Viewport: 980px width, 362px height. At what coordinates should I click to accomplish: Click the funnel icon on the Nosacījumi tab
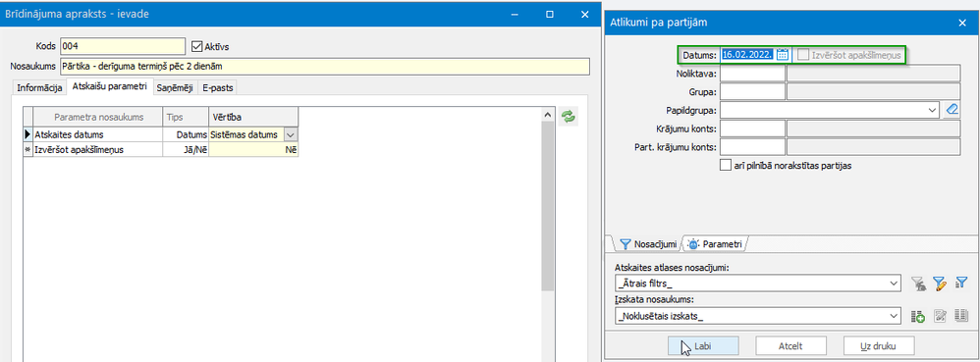[625, 244]
